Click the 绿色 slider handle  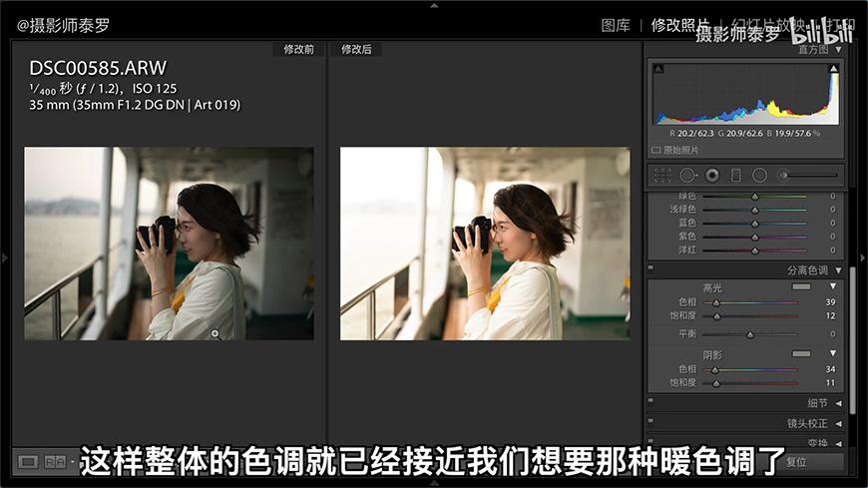click(x=754, y=197)
